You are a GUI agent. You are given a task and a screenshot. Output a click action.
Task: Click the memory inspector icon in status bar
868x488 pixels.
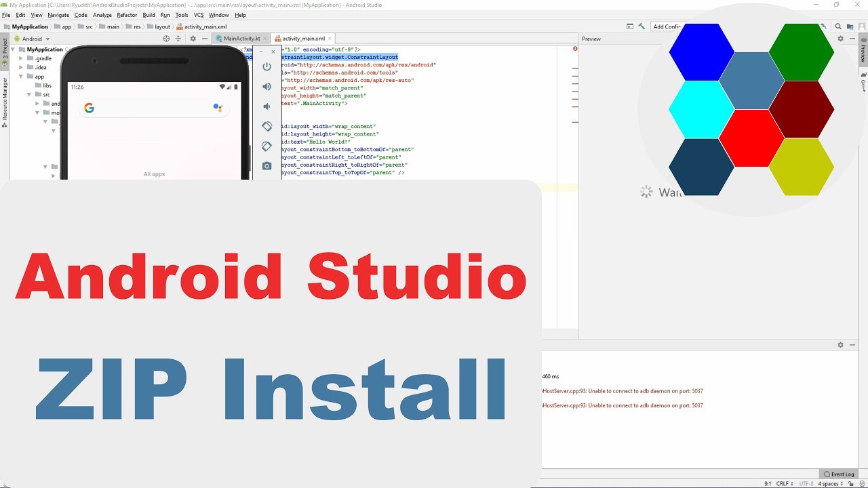862,484
